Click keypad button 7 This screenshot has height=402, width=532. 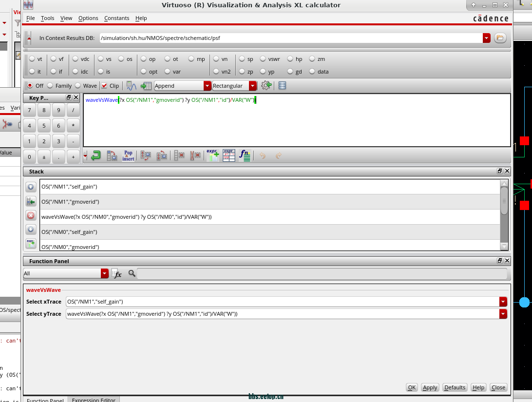[30, 110]
